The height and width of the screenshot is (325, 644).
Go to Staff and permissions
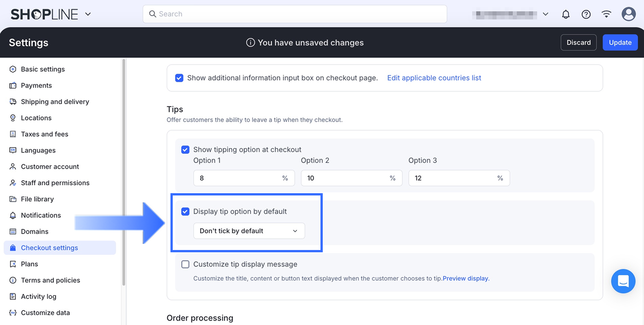point(55,183)
